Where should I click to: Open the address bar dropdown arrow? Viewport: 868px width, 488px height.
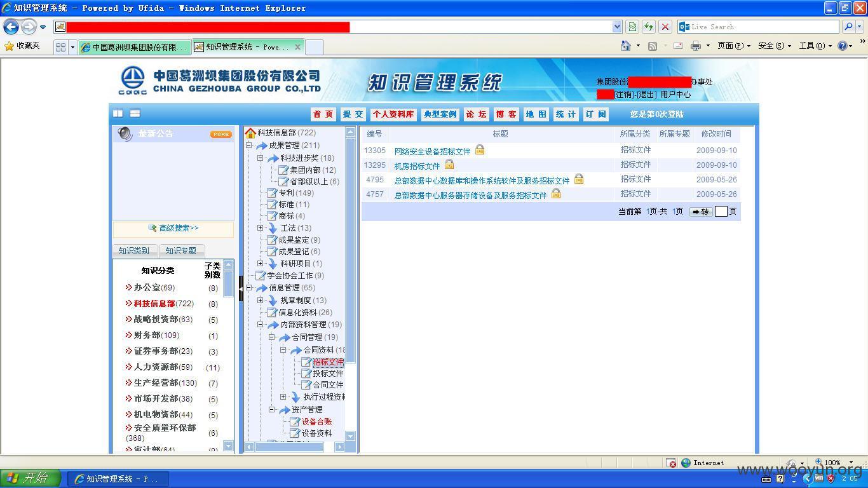pyautogui.click(x=617, y=27)
